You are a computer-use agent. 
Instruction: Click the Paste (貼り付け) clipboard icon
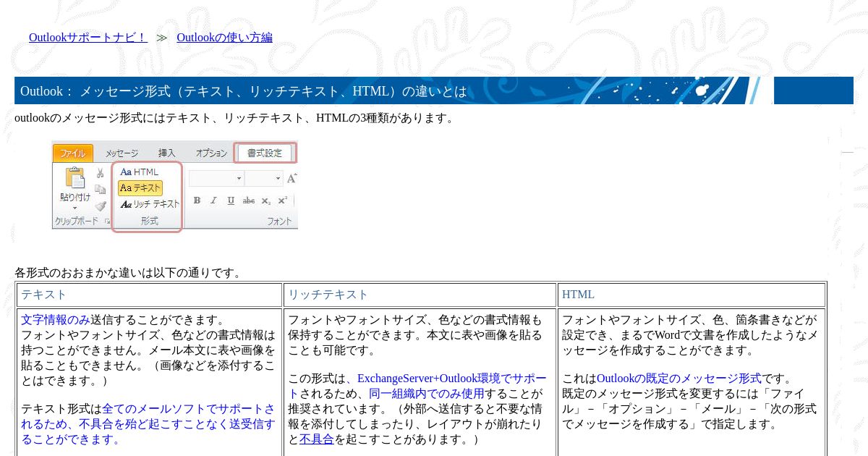(75, 178)
